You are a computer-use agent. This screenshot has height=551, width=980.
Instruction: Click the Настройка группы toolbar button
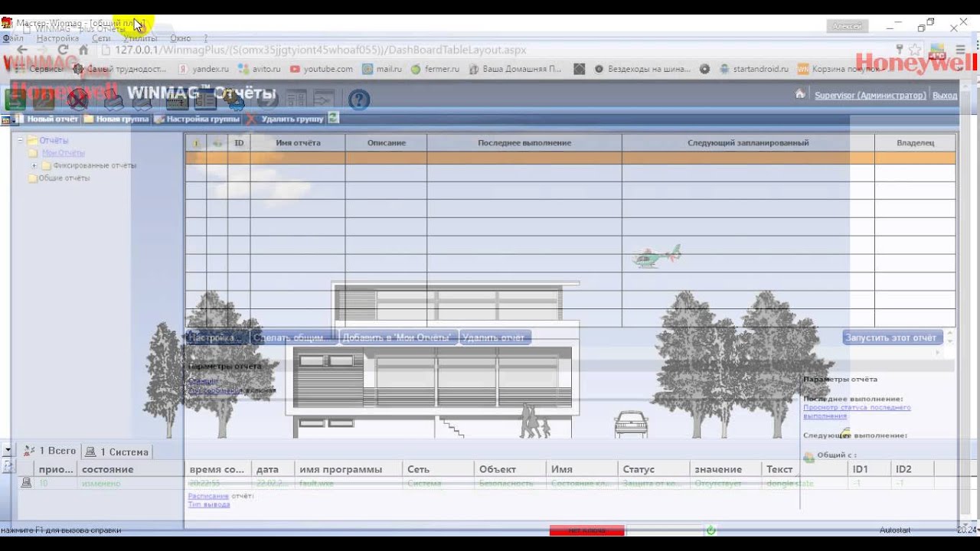click(197, 119)
